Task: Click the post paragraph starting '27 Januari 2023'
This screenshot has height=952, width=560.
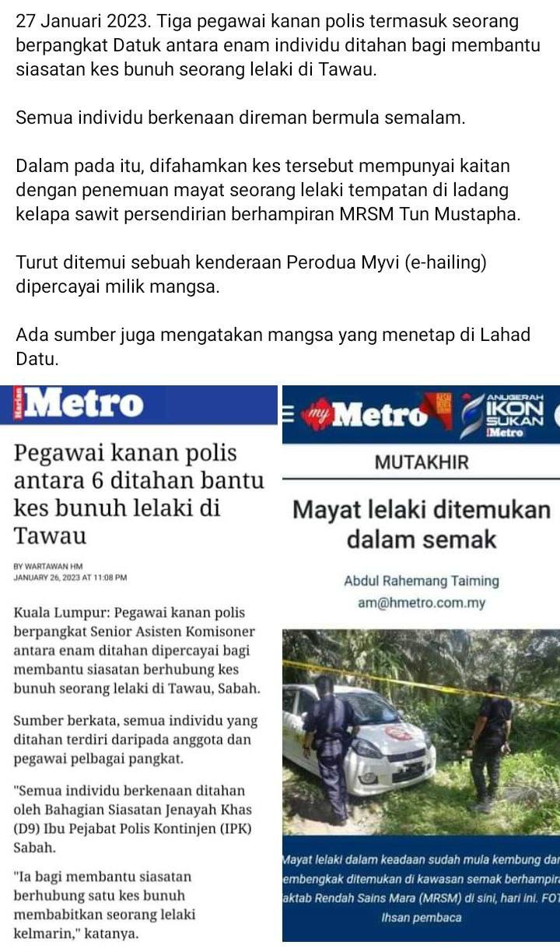Action: pos(278,46)
